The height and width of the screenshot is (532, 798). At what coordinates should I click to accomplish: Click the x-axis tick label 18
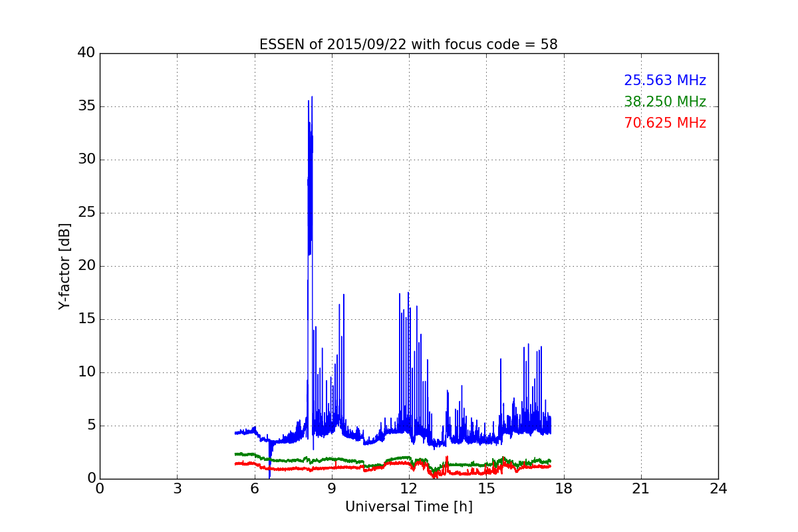click(563, 489)
